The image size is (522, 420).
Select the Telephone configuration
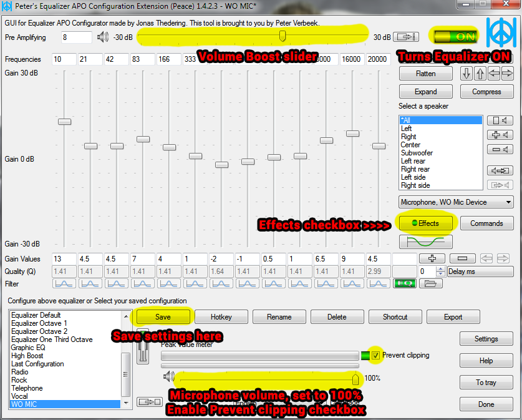tap(27, 388)
